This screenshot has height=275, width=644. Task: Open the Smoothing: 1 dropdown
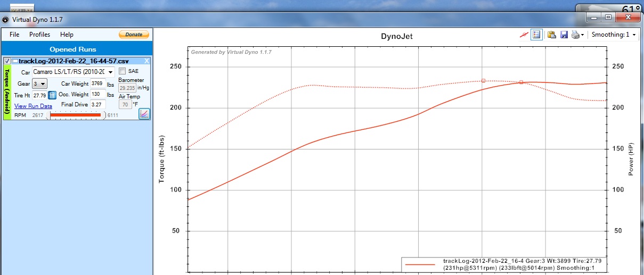click(614, 35)
